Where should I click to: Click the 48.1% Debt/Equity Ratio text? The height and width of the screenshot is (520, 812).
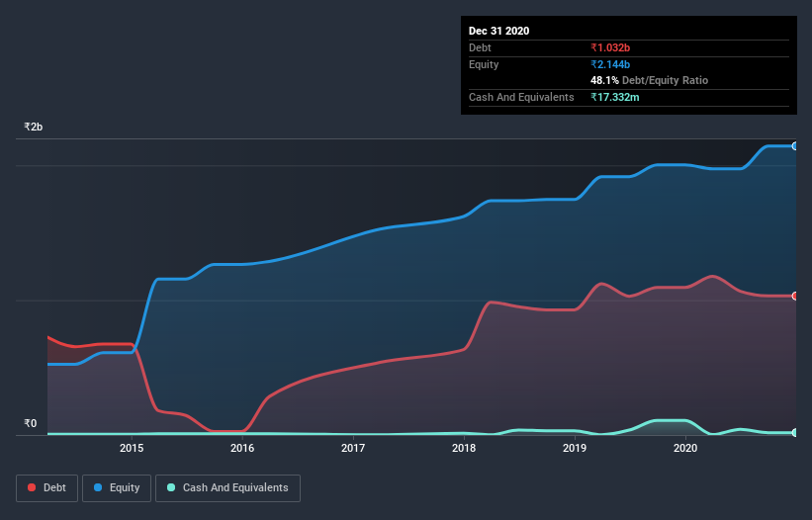click(x=649, y=80)
